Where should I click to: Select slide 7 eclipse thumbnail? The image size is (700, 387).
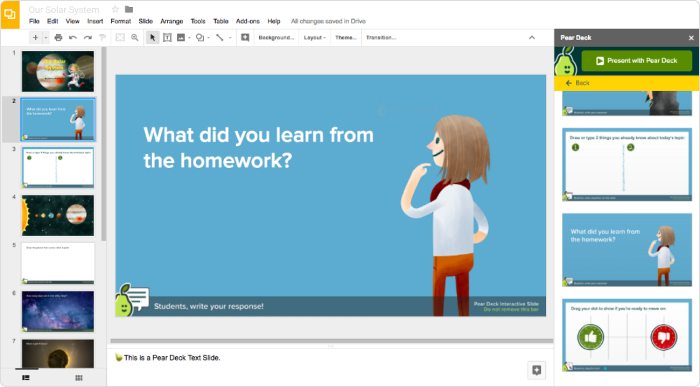click(x=58, y=354)
